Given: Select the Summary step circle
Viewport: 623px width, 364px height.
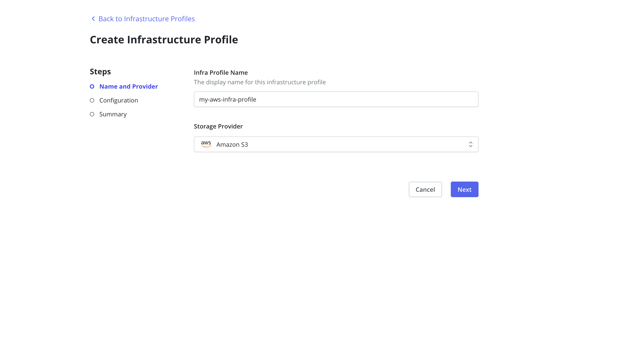Looking at the screenshot, I should [92, 114].
